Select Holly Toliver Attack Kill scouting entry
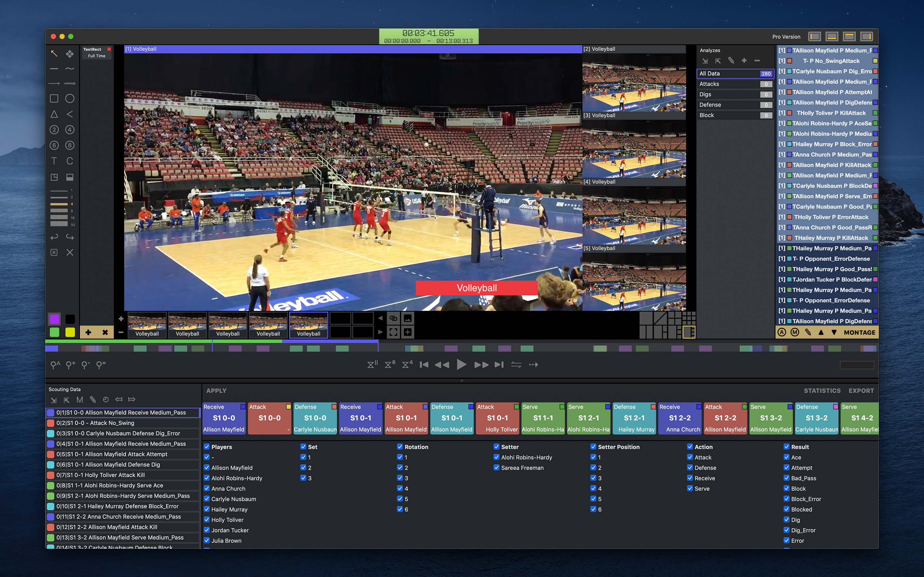 (115, 475)
